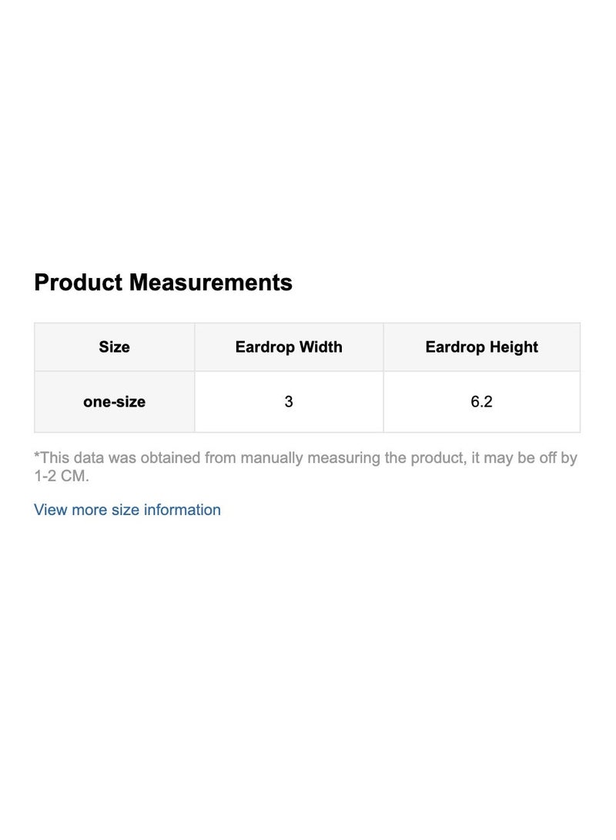The image size is (616, 840).
Task: Select the word Size in the table
Action: tap(113, 347)
